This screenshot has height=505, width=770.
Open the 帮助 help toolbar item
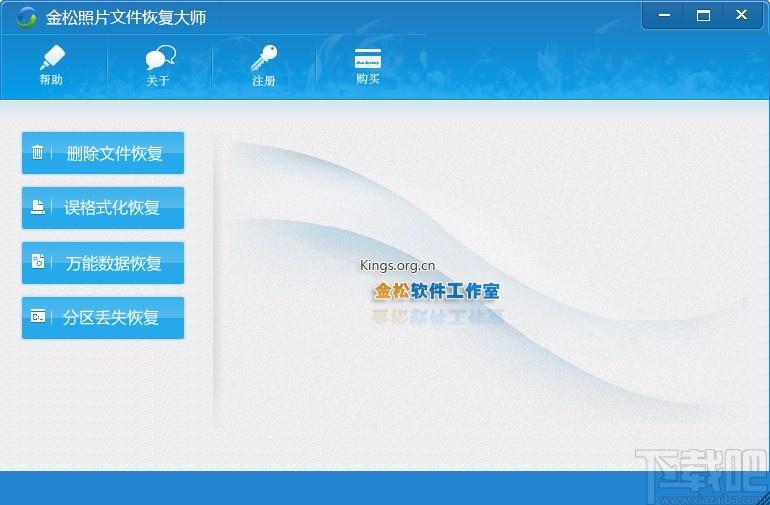tap(52, 65)
